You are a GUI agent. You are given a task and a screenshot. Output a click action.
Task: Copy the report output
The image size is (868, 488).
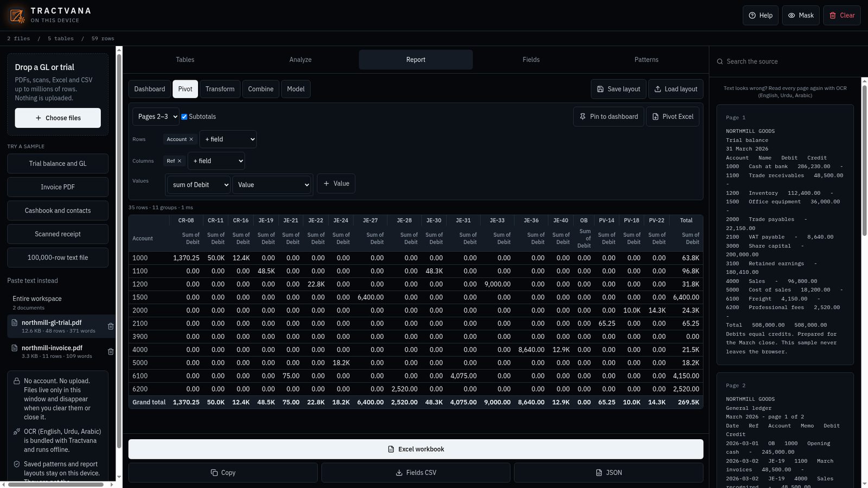tap(223, 473)
